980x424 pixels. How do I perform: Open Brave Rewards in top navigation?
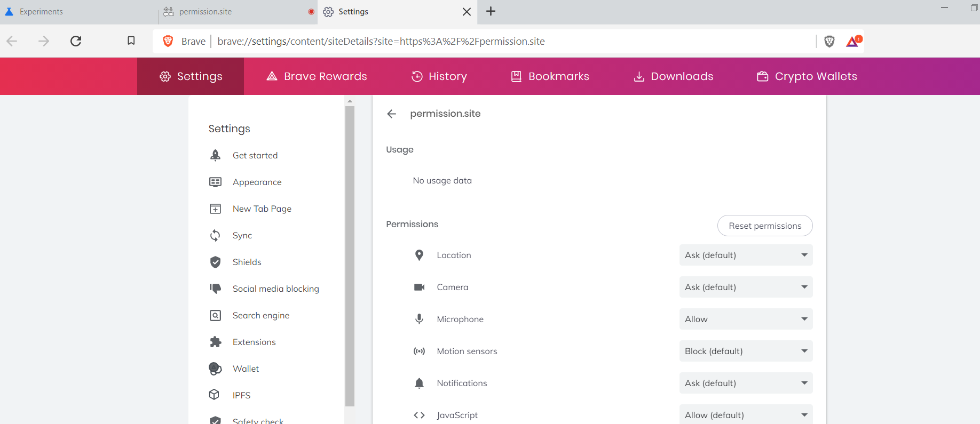coord(317,76)
